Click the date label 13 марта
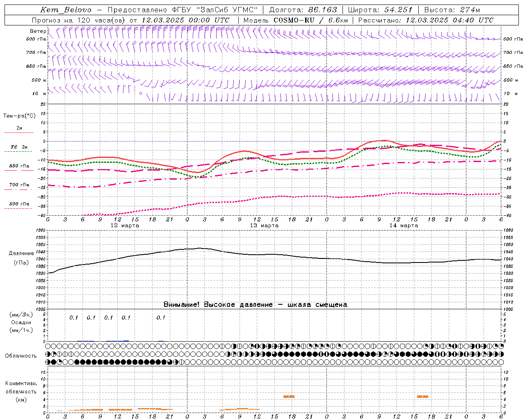525x420 pixels. 265,225
